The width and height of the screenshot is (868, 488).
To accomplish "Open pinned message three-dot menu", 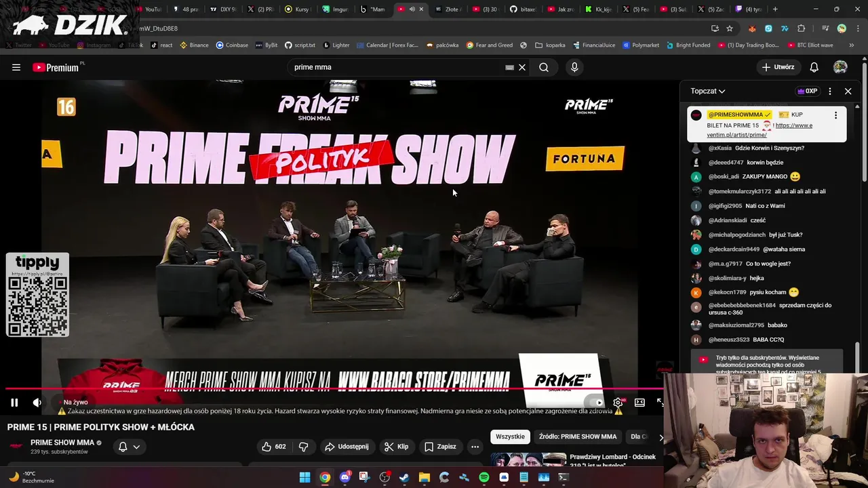I will pyautogui.click(x=835, y=115).
